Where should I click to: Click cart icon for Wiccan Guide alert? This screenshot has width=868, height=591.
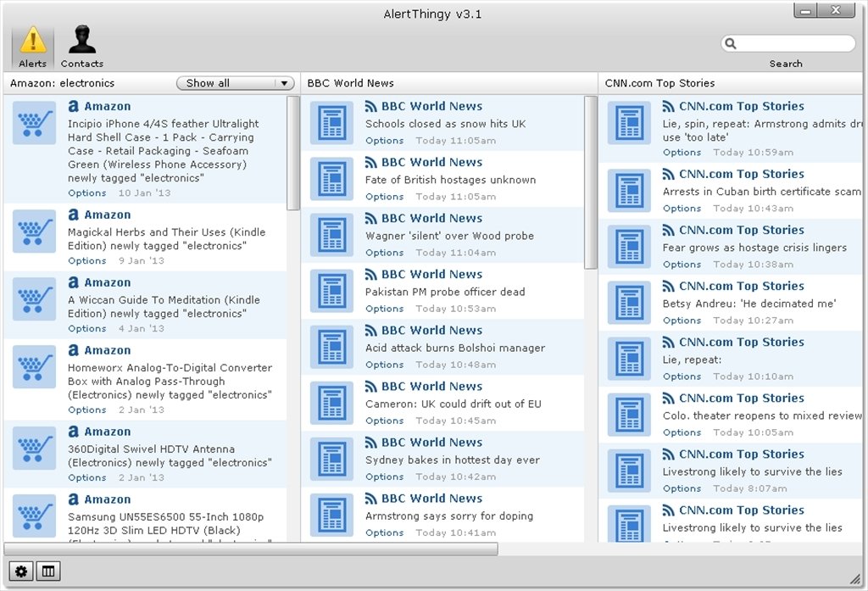(x=34, y=298)
